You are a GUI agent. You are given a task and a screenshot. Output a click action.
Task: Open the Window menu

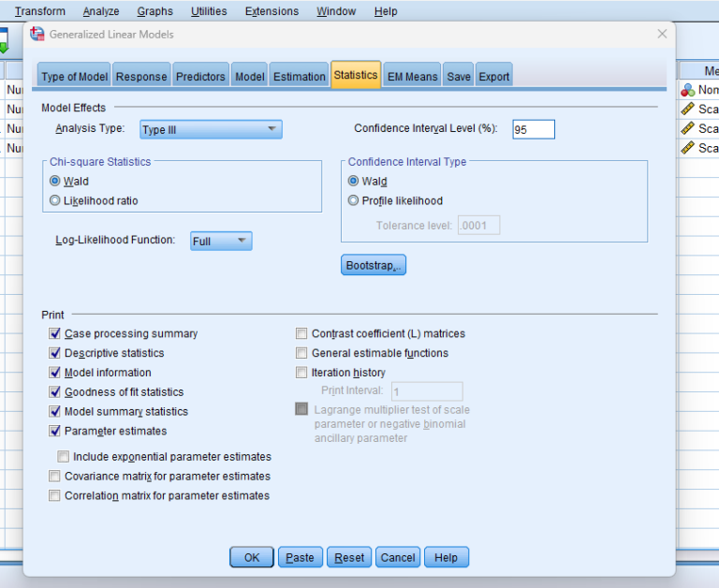(336, 11)
